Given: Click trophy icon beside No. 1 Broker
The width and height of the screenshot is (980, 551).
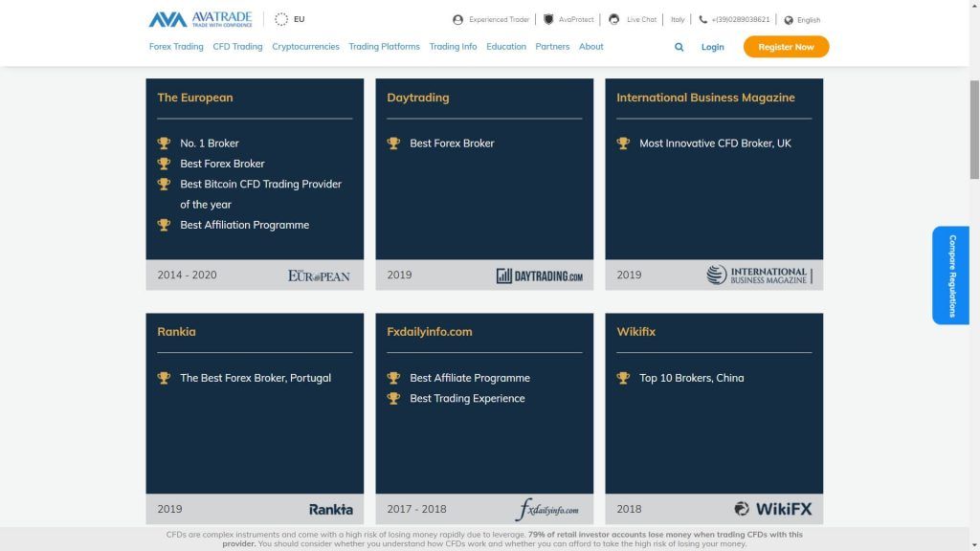Looking at the screenshot, I should [164, 143].
